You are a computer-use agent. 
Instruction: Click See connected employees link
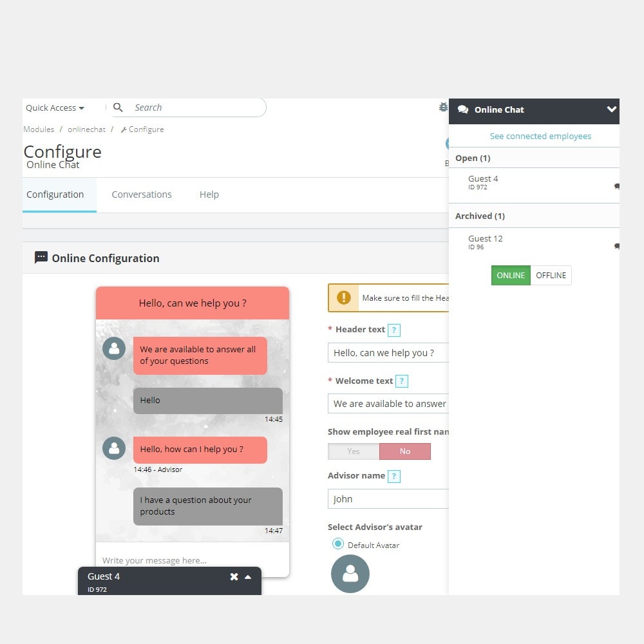click(x=540, y=136)
